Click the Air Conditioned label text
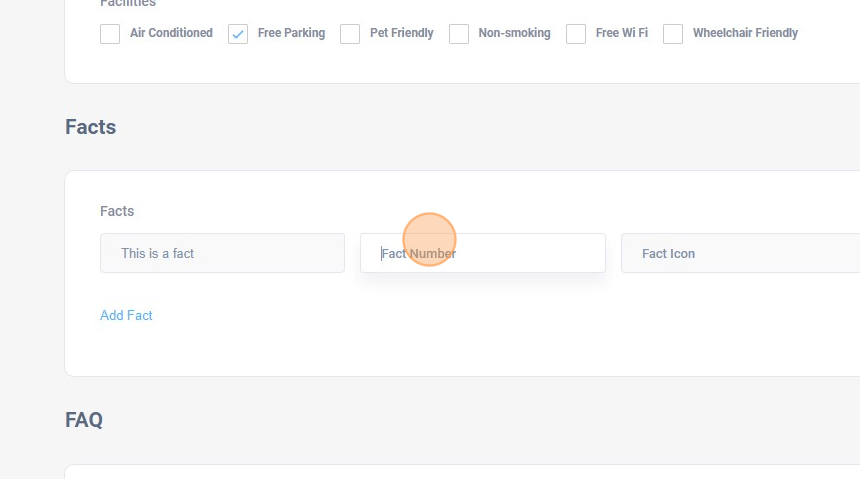 tap(171, 33)
